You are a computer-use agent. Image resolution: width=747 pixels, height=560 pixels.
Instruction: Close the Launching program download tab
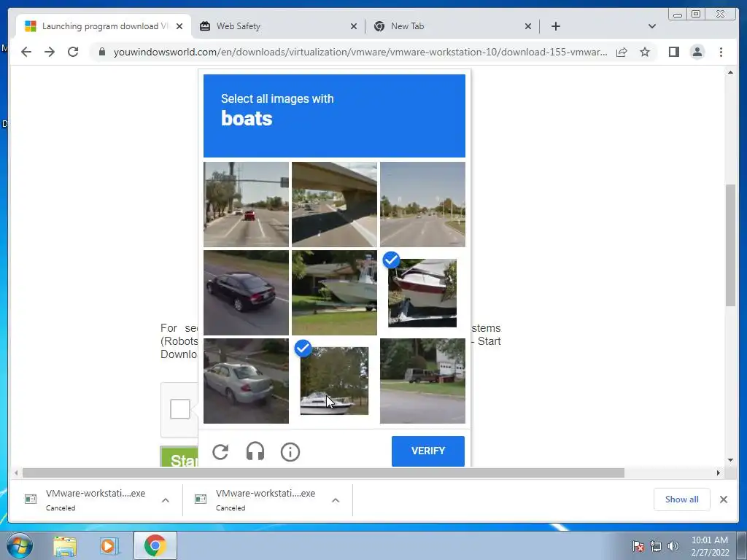(x=179, y=26)
